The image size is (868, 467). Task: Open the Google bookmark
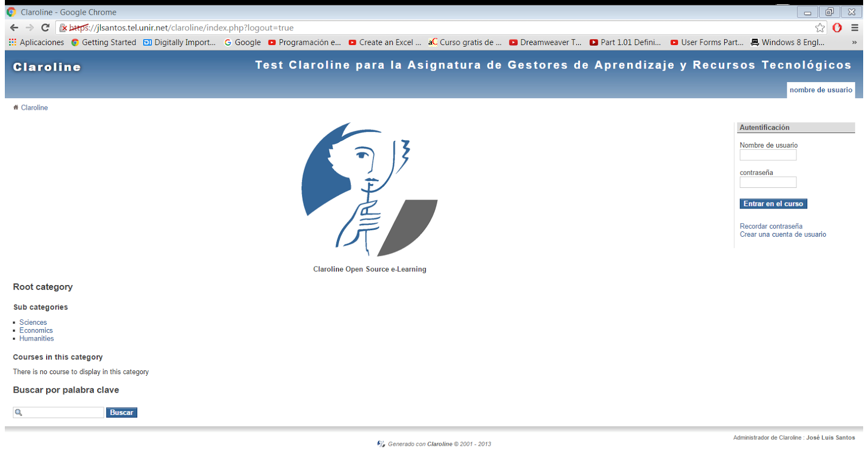click(x=242, y=42)
